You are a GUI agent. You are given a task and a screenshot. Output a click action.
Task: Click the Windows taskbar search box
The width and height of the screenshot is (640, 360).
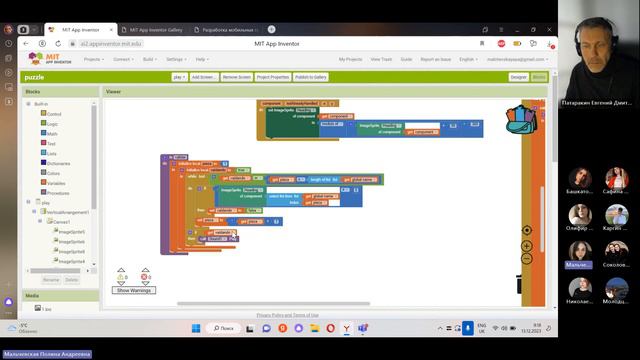(224, 328)
